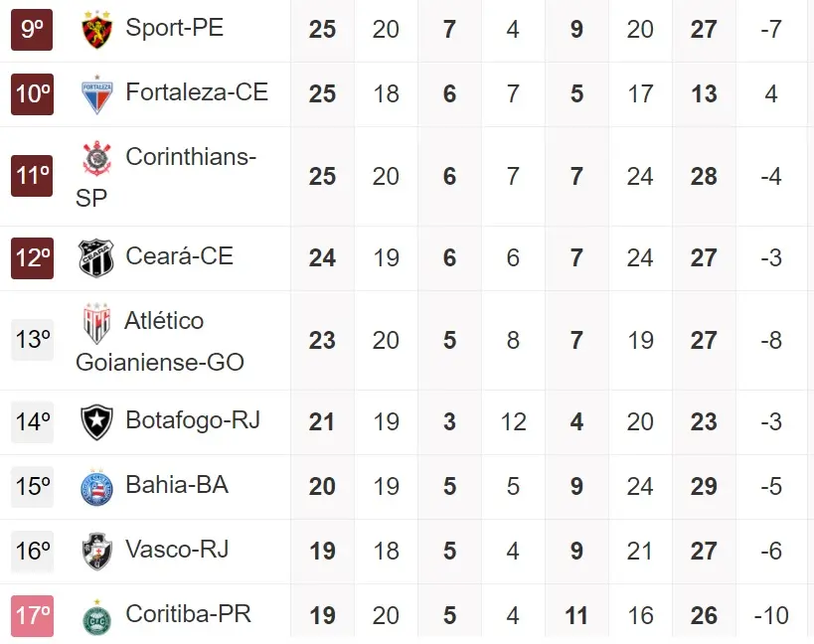Image resolution: width=814 pixels, height=644 pixels.
Task: Select the Coritiba-PR team name
Action: tap(188, 614)
